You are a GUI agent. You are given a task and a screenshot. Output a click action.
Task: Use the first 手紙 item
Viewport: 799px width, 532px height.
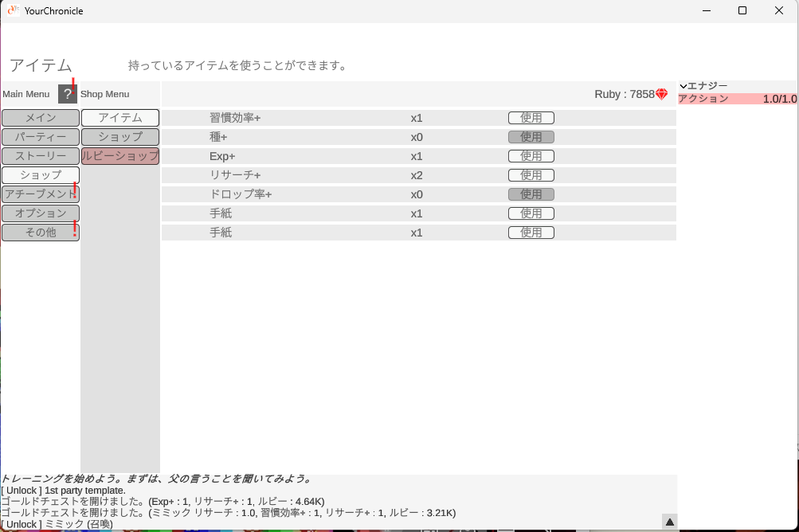(531, 213)
